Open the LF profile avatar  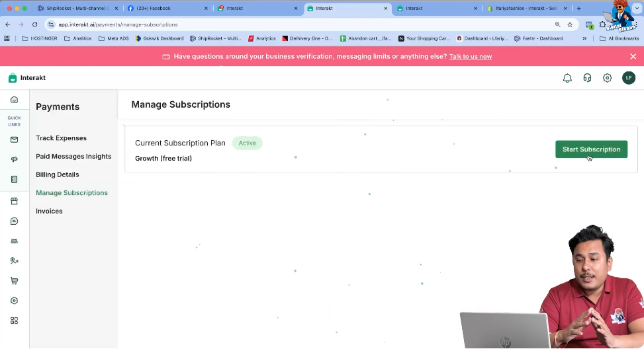point(628,78)
